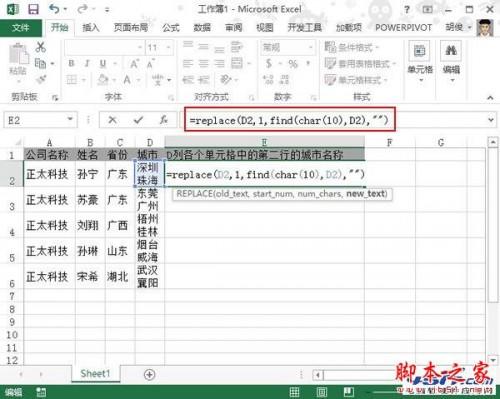Toggle Italic formatting
This screenshot has width=500, height=399.
tap(87, 63)
